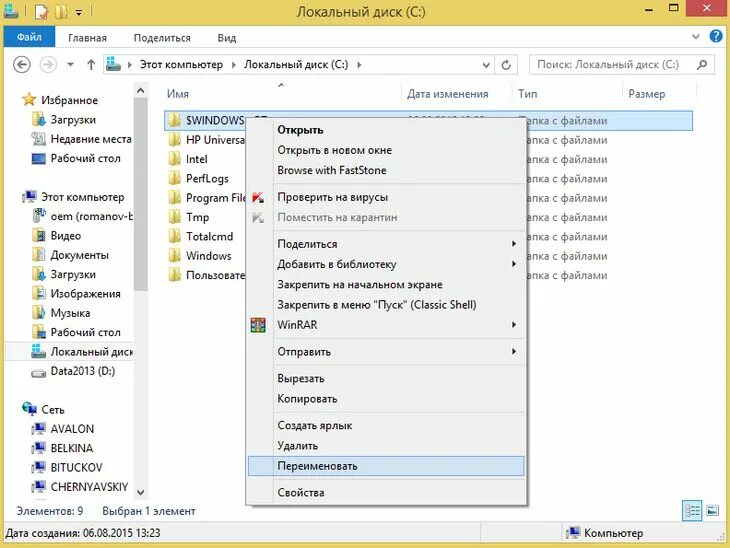The image size is (730, 548).
Task: Open the Поделиться ribbon tab
Action: [162, 38]
